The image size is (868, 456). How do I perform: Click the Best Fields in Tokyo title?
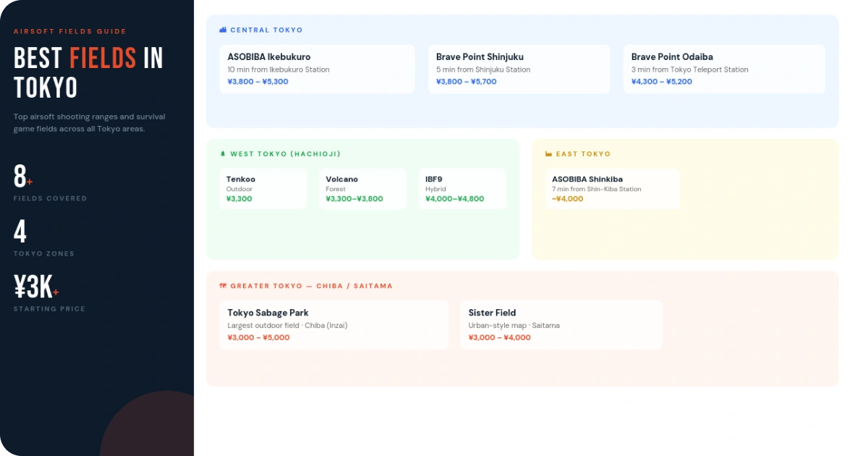(88, 72)
